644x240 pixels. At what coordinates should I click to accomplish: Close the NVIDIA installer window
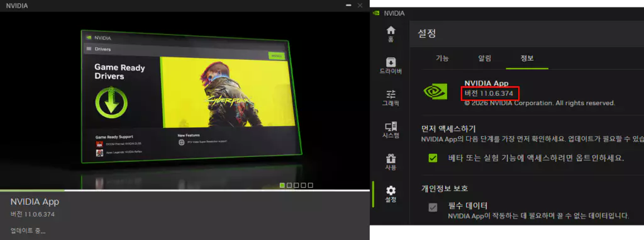[x=360, y=5]
